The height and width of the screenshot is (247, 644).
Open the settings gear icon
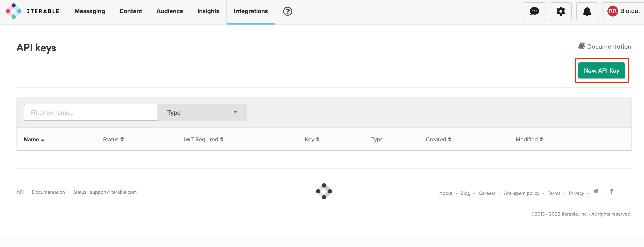(561, 11)
